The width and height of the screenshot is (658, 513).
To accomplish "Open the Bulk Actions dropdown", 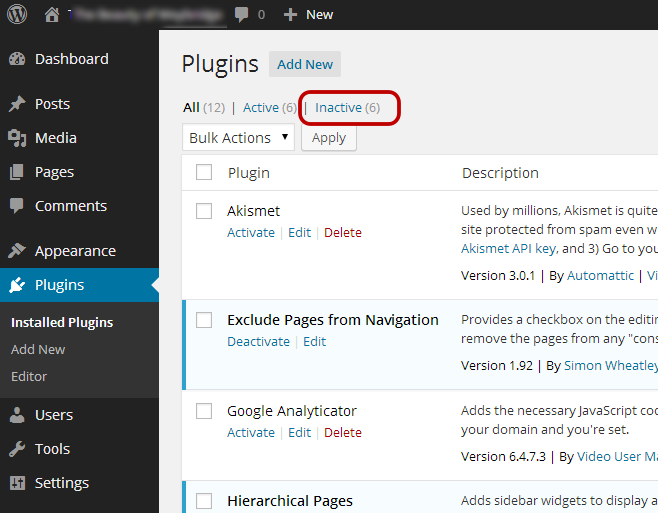I will 238,137.
